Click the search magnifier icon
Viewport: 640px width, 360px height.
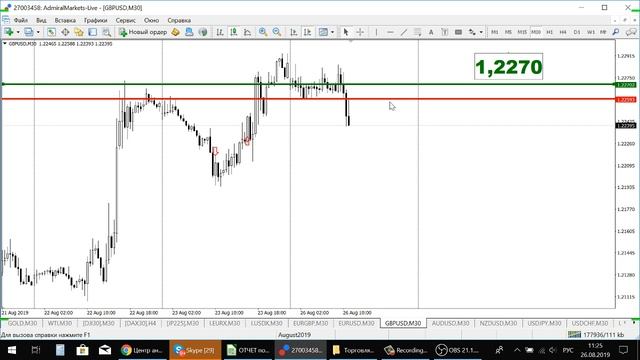click(616, 32)
